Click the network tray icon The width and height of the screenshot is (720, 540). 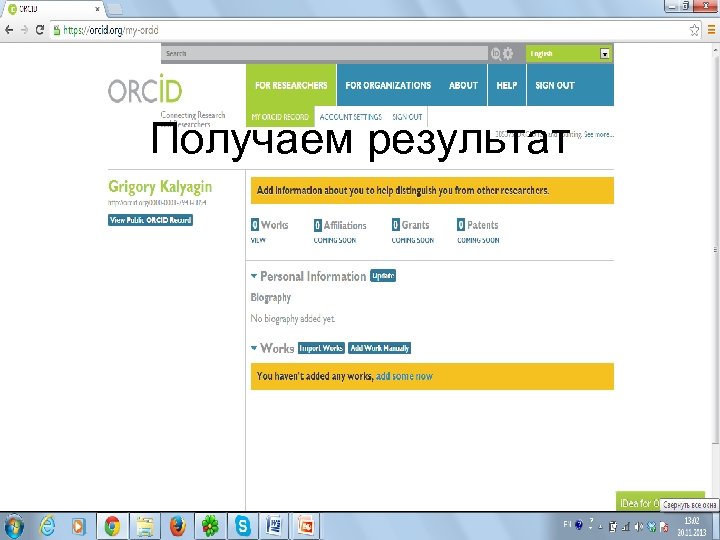(625, 527)
